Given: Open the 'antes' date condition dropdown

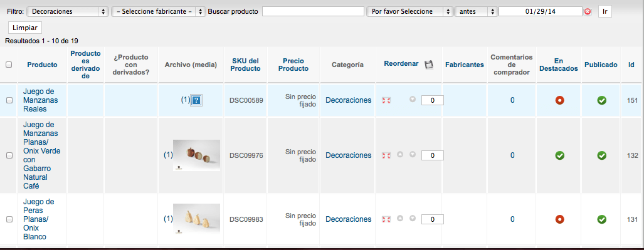Looking at the screenshot, I should coord(476,11).
